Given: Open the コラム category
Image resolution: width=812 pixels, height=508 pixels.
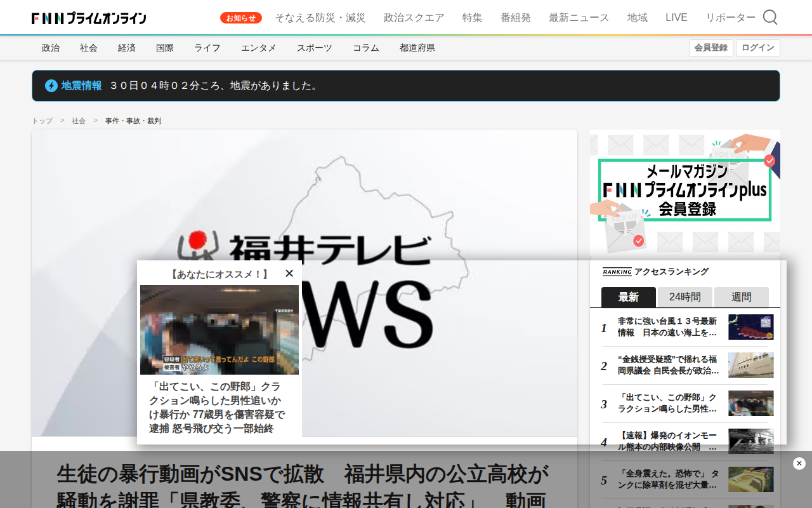Looking at the screenshot, I should [x=366, y=48].
